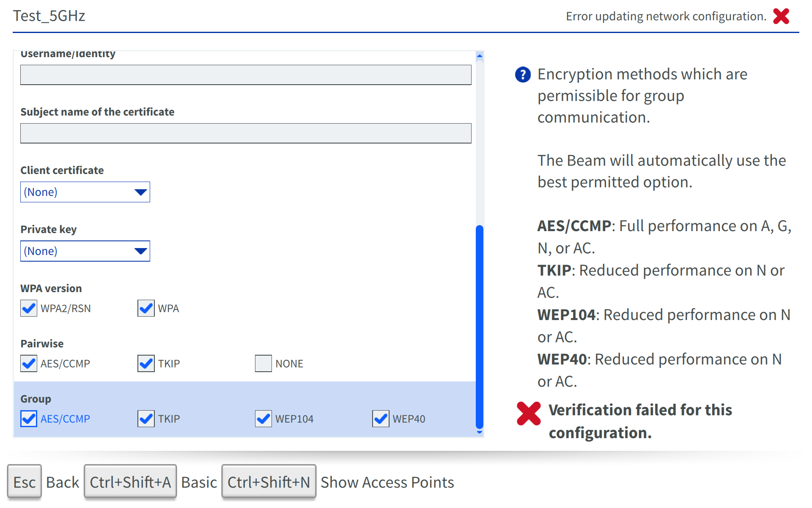The height and width of the screenshot is (508, 812).
Task: Click scrollbar down arrow
Action: coord(479,432)
